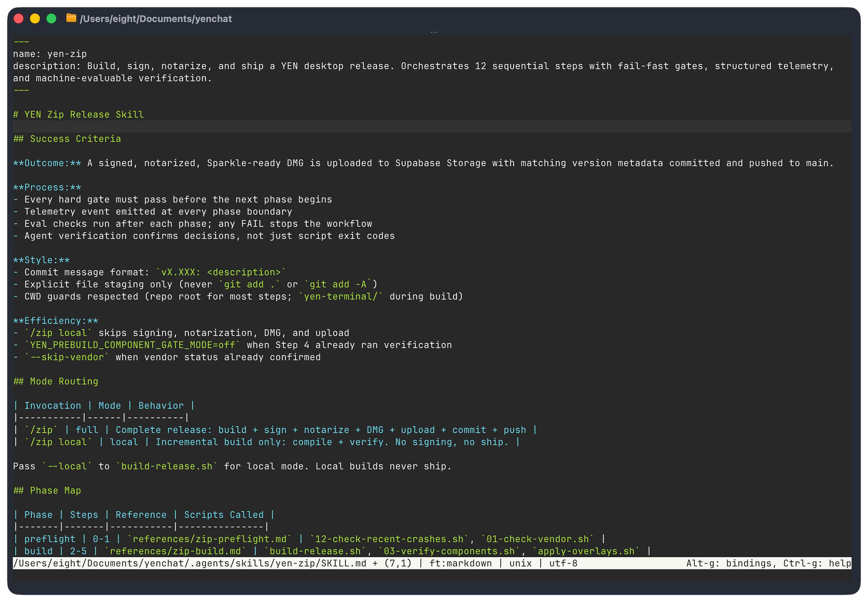The height and width of the screenshot is (602, 868).
Task: Click the '**Efficiency:**' label
Action: tap(55, 321)
